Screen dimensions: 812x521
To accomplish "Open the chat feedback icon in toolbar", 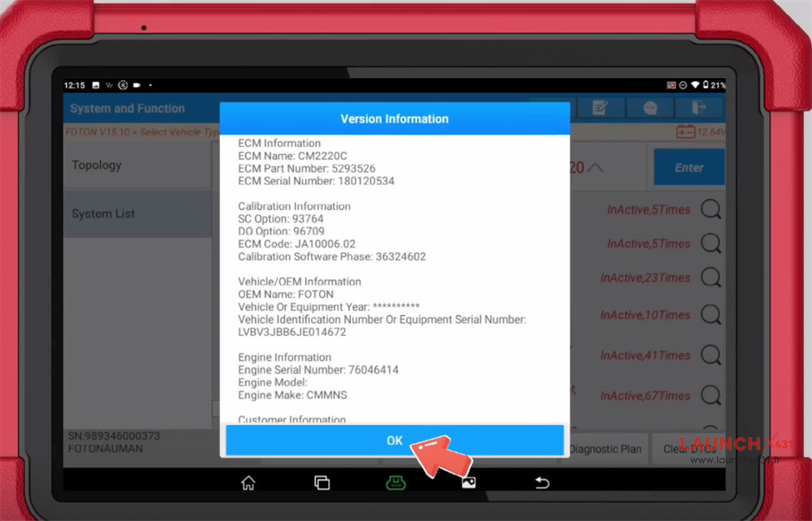I will pos(650,108).
